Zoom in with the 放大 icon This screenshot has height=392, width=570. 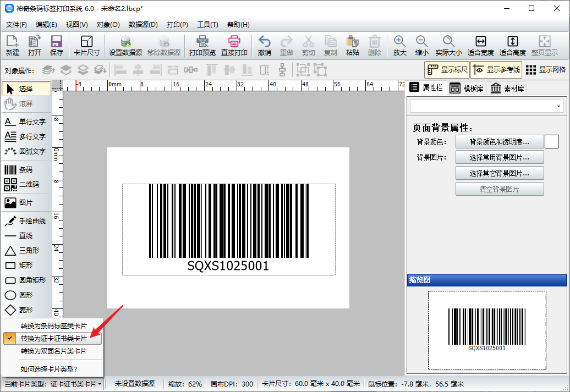(399, 46)
